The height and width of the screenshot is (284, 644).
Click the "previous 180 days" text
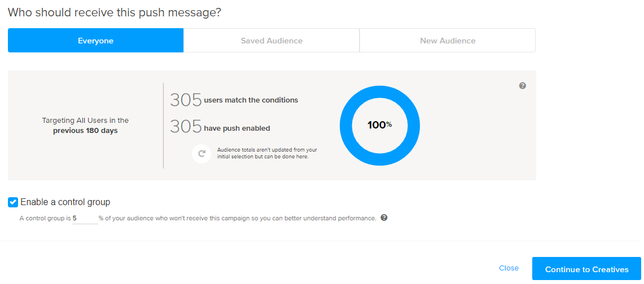pyautogui.click(x=85, y=131)
